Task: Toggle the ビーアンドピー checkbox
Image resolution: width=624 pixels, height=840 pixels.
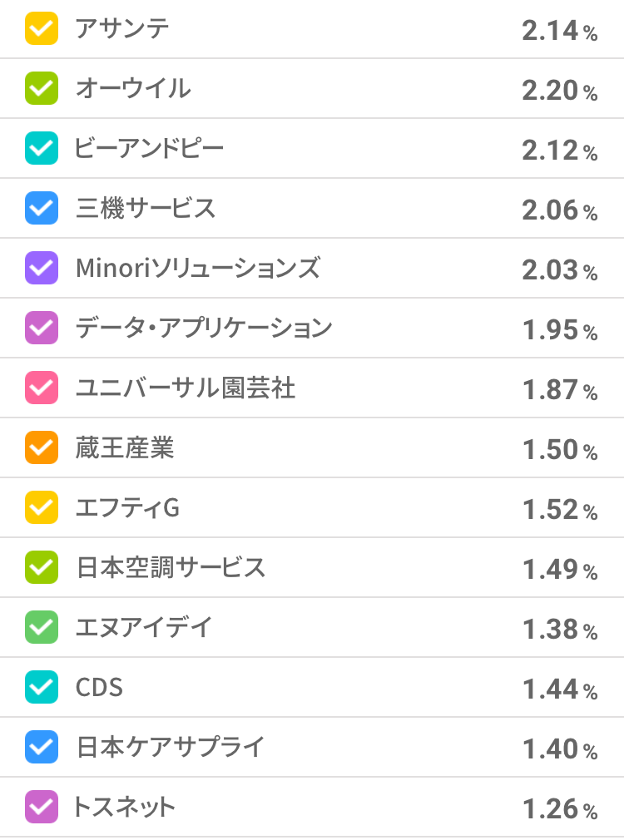Action: click(x=42, y=148)
